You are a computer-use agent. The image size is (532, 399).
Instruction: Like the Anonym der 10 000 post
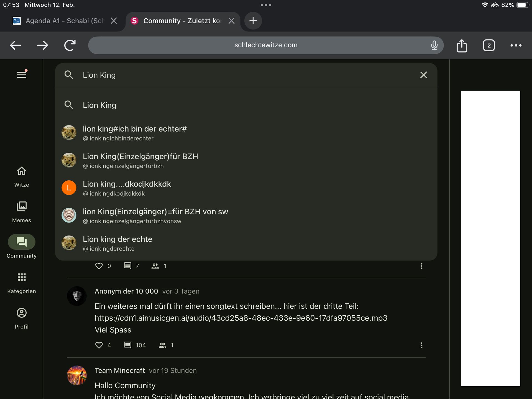pyautogui.click(x=99, y=345)
